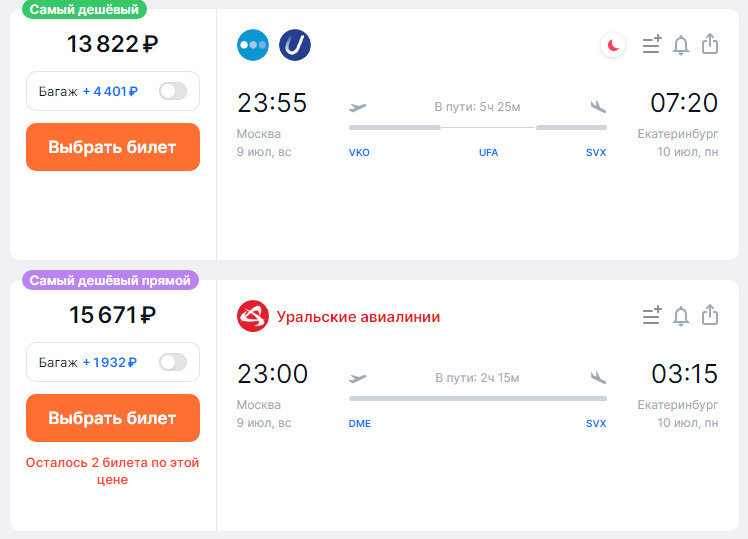The width and height of the screenshot is (748, 539).
Task: Share the 13 822 ₽ ticket
Action: (710, 45)
